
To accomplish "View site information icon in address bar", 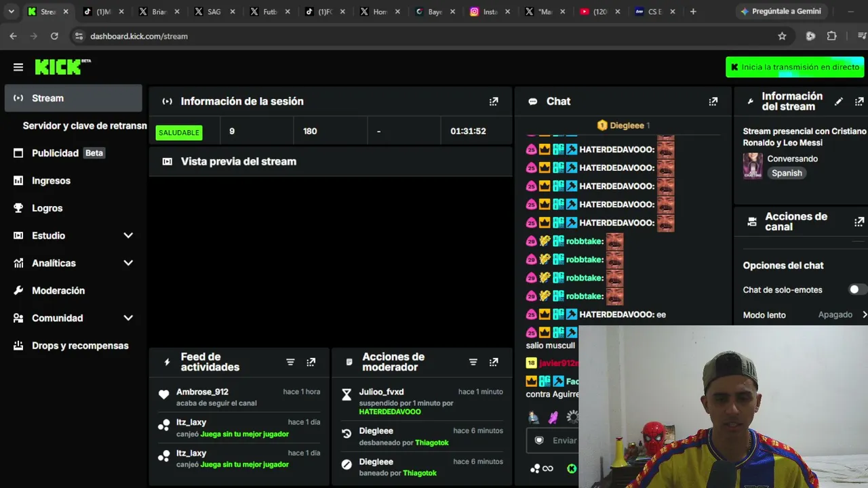I will (79, 36).
